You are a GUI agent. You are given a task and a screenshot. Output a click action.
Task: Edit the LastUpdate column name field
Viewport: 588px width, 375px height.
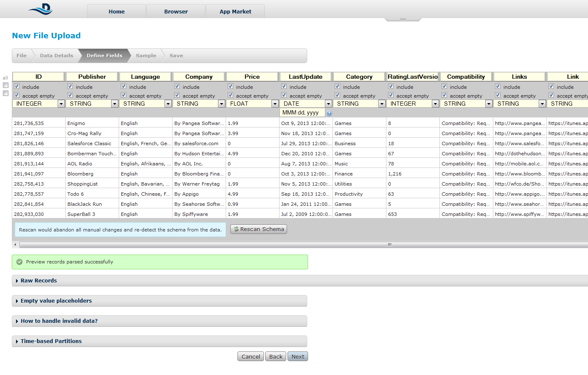point(306,77)
